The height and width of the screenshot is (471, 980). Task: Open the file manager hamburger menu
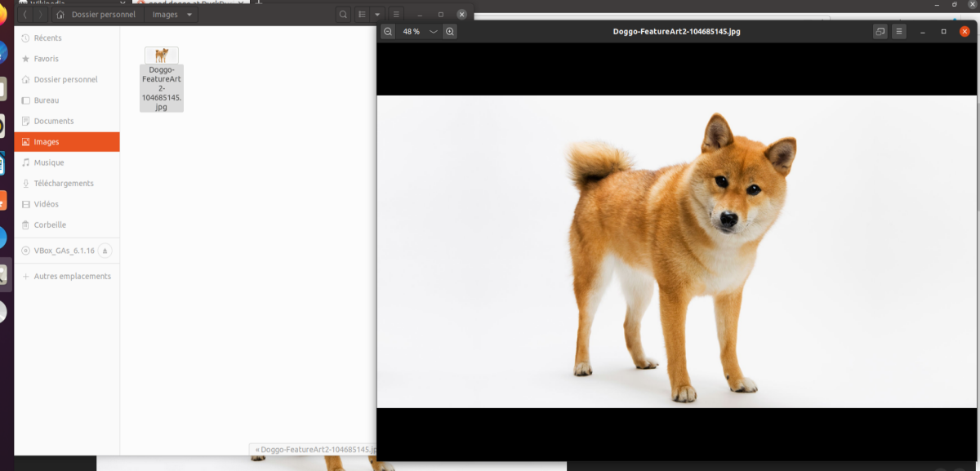[396, 15]
